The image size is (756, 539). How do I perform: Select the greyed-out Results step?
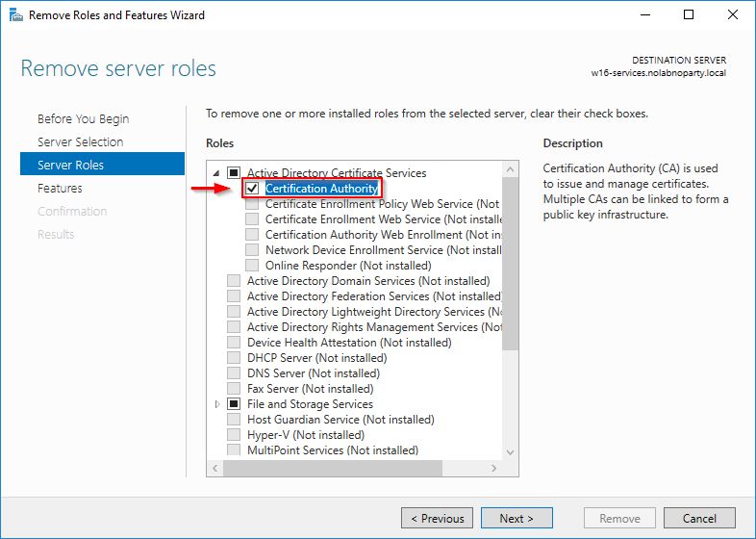click(56, 234)
